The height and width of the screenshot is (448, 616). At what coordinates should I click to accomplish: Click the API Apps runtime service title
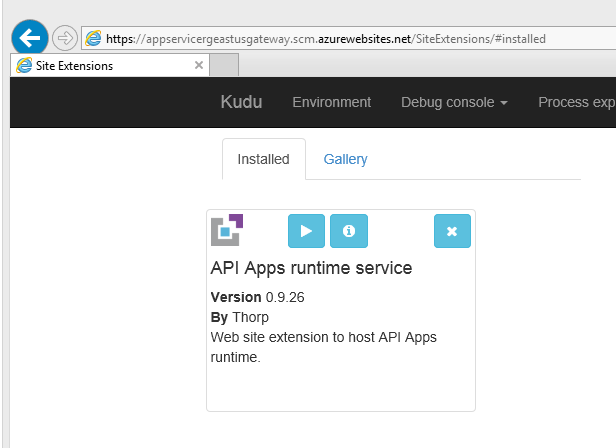tap(311, 268)
